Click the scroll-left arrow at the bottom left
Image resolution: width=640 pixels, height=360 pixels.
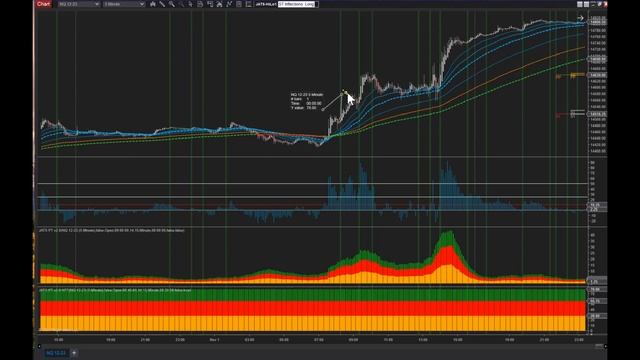[x=39, y=346]
